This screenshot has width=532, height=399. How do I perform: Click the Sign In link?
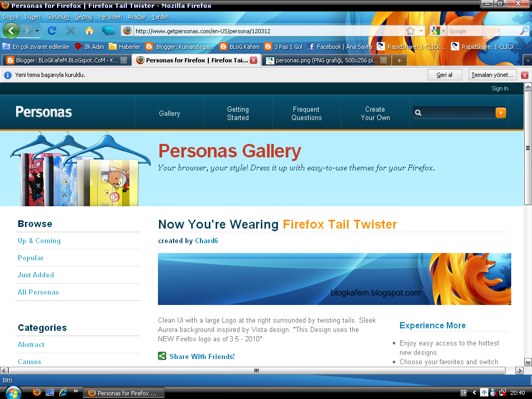(x=500, y=88)
